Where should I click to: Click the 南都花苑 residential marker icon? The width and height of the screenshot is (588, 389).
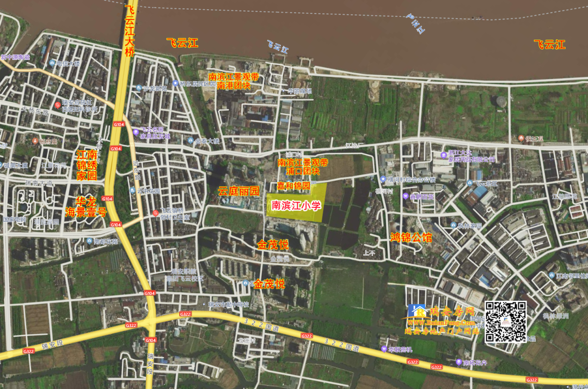[88, 240]
